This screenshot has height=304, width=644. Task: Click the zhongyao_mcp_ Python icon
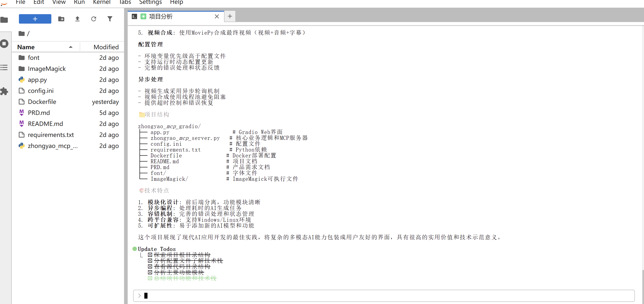22,146
